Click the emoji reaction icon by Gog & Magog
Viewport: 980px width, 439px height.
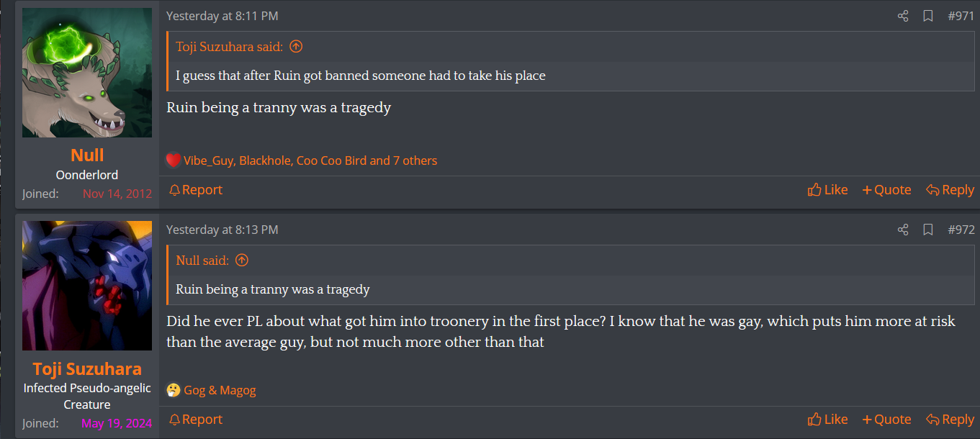click(x=173, y=390)
